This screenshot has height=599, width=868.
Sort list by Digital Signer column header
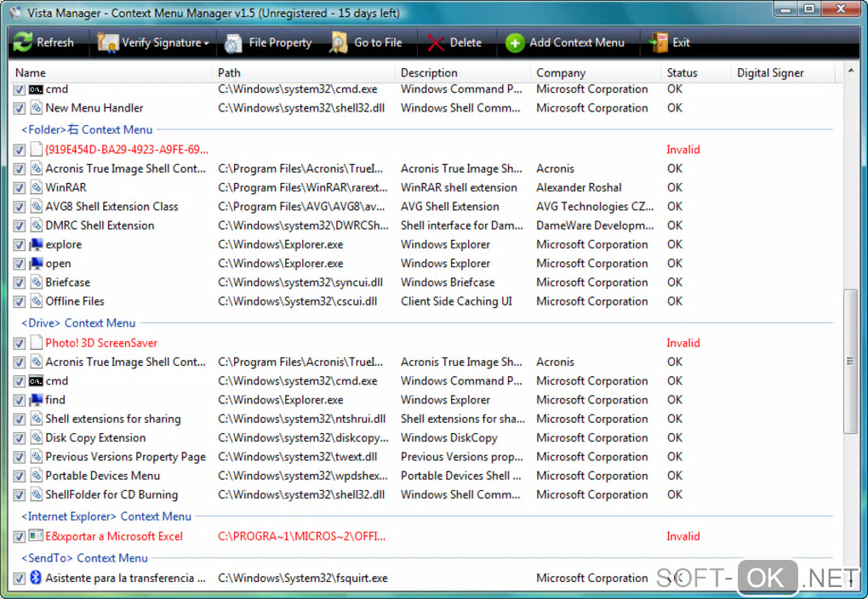782,72
